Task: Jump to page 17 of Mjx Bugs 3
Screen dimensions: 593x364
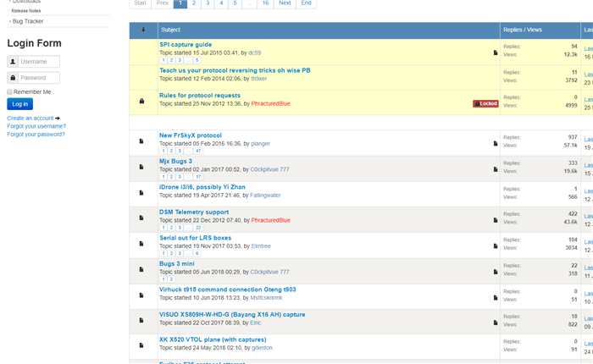Action: 198,177
